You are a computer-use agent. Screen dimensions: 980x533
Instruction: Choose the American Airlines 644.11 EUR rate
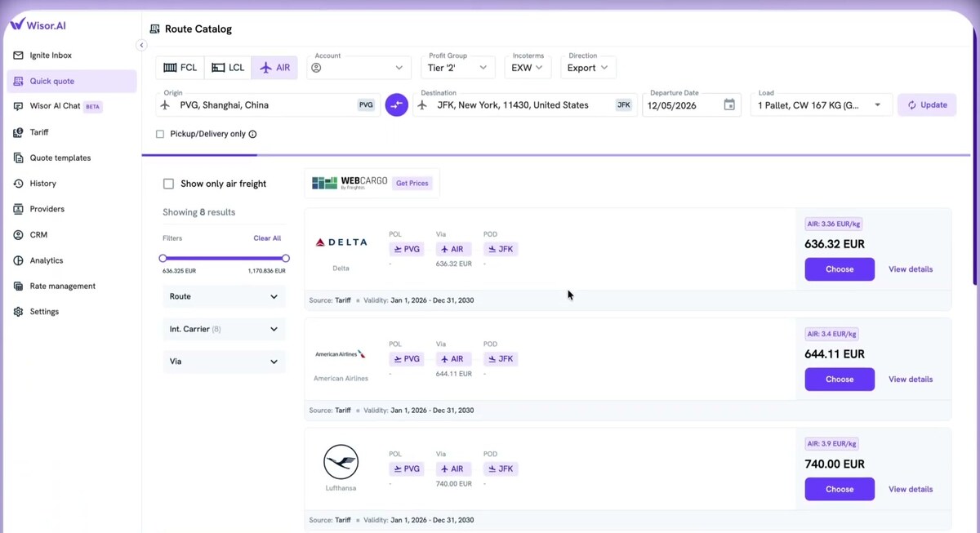840,380
